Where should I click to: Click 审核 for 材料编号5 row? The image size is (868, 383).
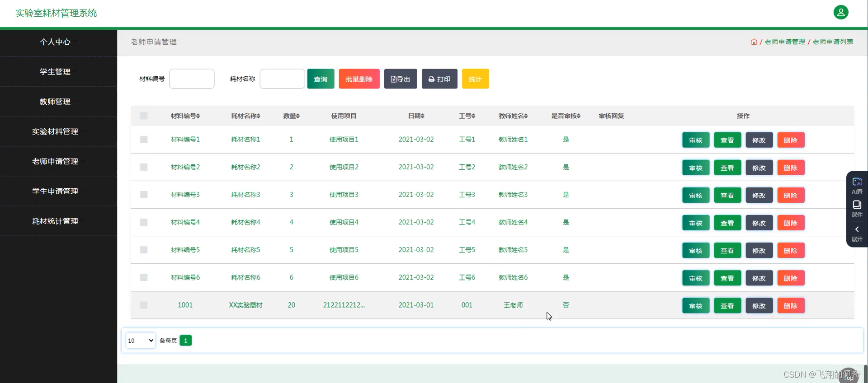point(696,250)
